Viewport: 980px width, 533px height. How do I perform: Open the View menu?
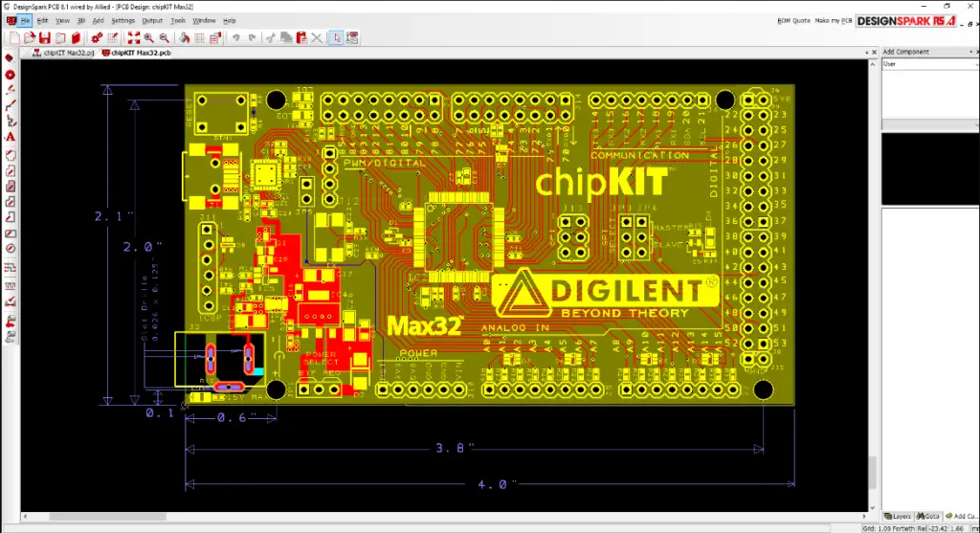coord(62,21)
